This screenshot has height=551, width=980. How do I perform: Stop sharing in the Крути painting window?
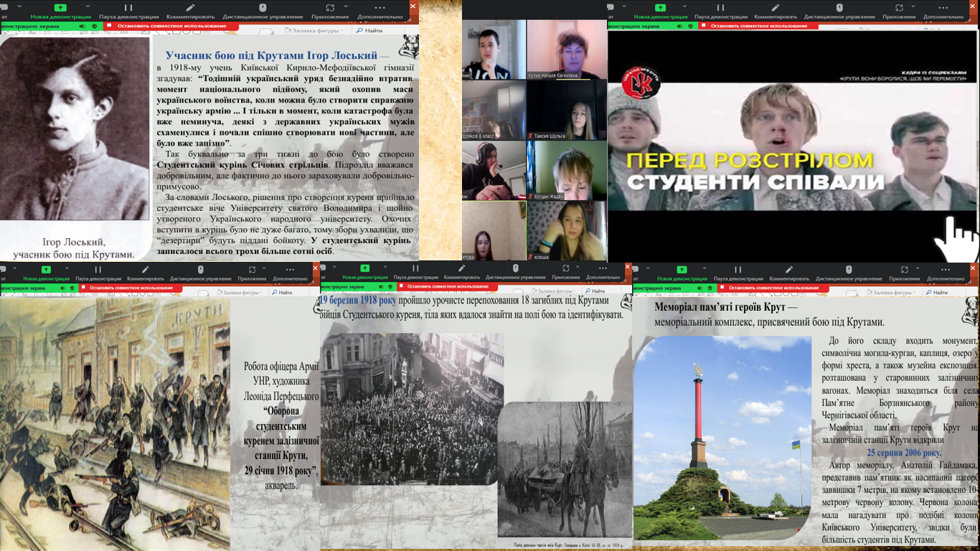coord(131,288)
